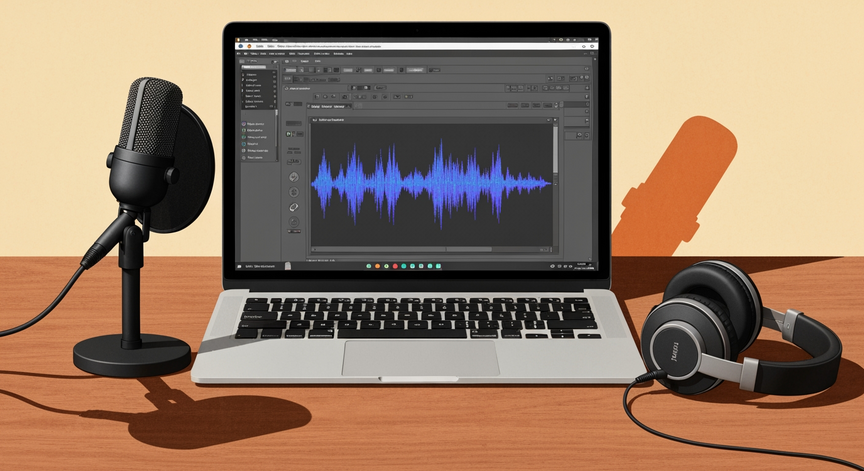Click the orange circle icon beside the address bar
Image resolution: width=864 pixels, height=471 pixels.
[x=249, y=46]
